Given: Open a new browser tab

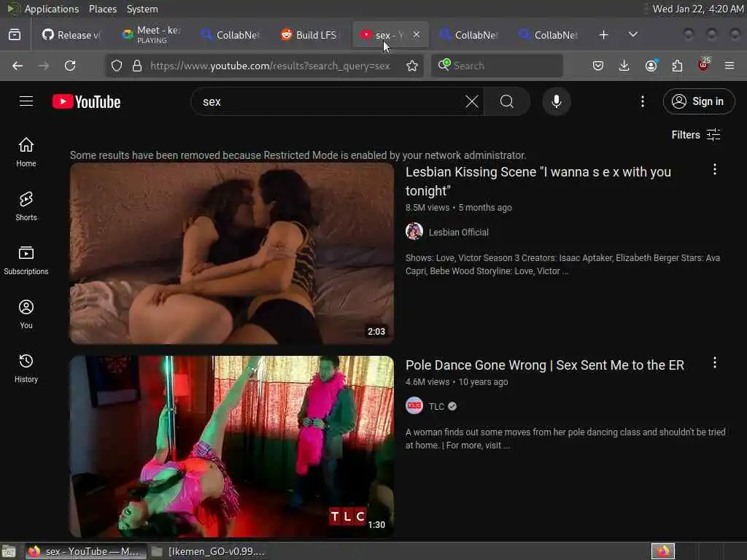Looking at the screenshot, I should coord(603,35).
